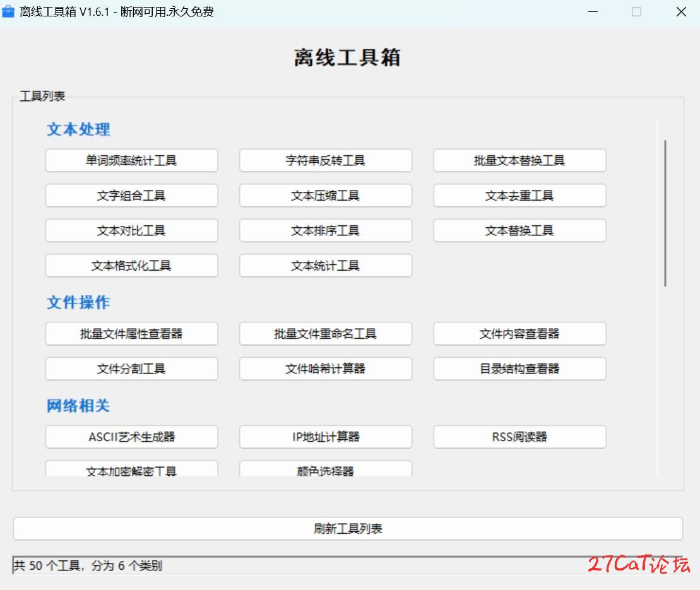Open the 文本格式化工具
Viewport: 700px width, 590px height.
coord(131,266)
